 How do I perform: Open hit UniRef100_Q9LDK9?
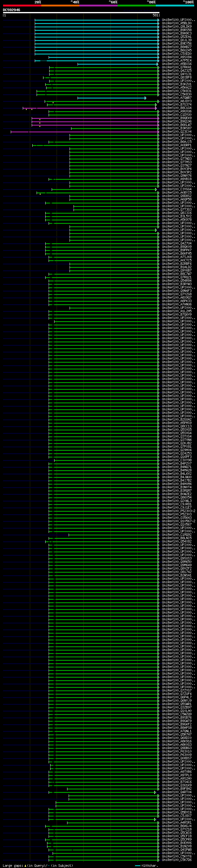click(x=177, y=27)
